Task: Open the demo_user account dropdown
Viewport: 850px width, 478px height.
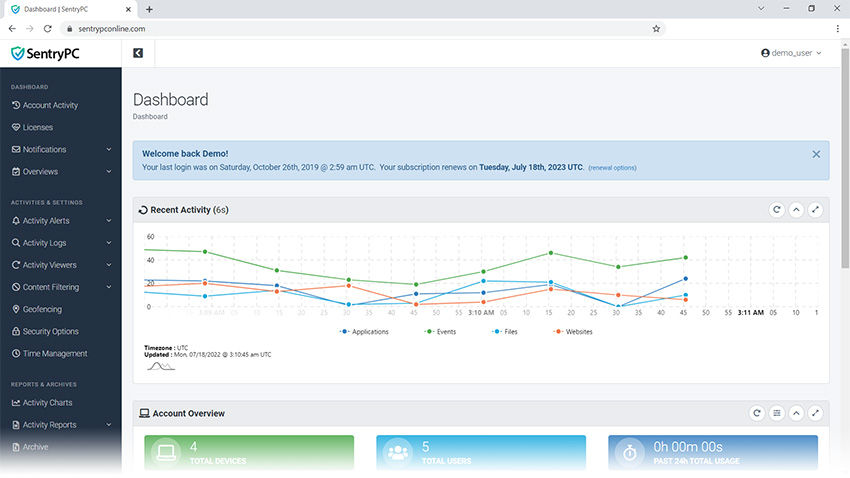Action: click(791, 53)
